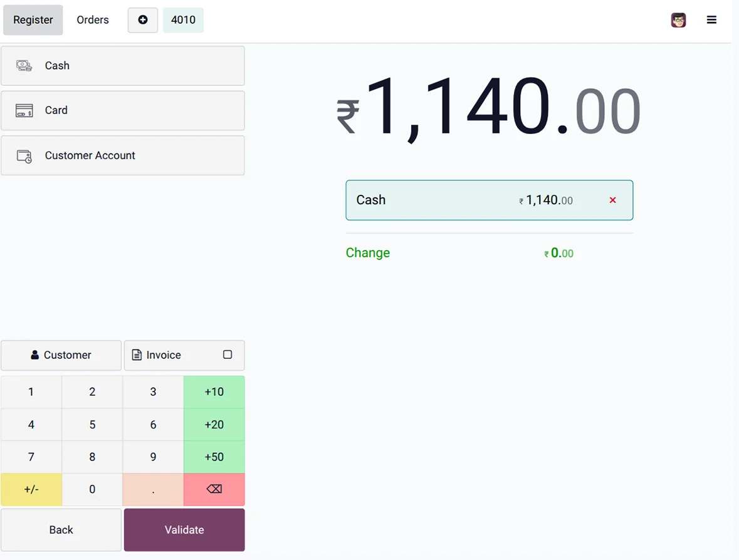Select the Cash ₹1,140.00 payment line
This screenshot has width=739, height=560.
point(489,200)
